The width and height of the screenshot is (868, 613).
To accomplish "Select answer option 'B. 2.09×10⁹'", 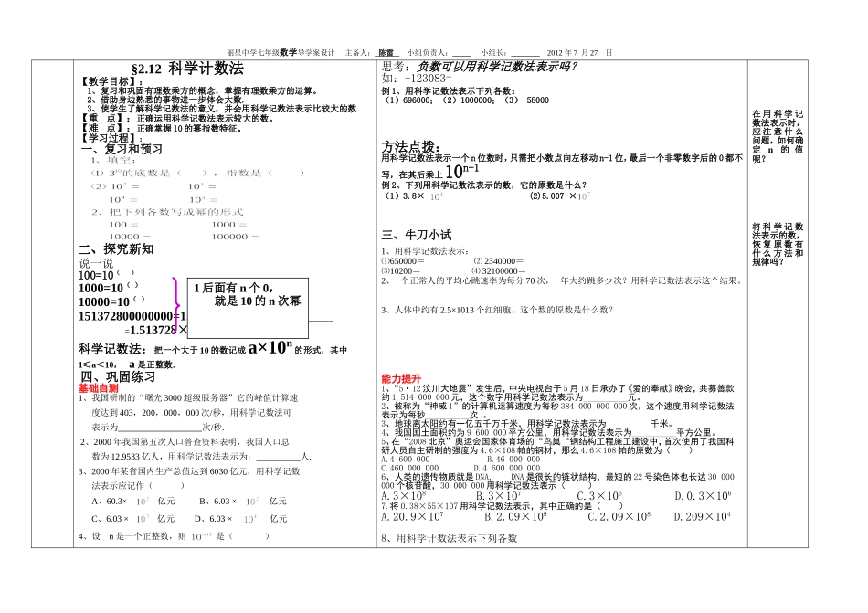I will 515,517.
